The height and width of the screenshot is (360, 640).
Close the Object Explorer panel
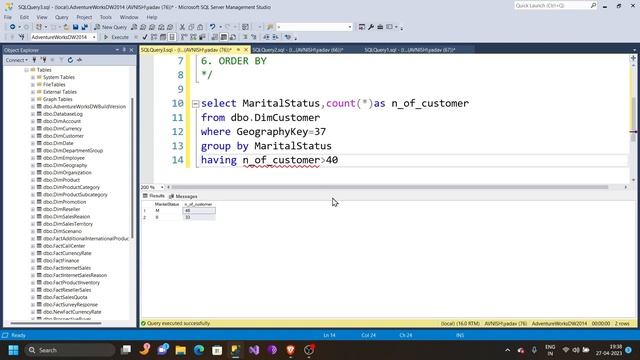131,50
